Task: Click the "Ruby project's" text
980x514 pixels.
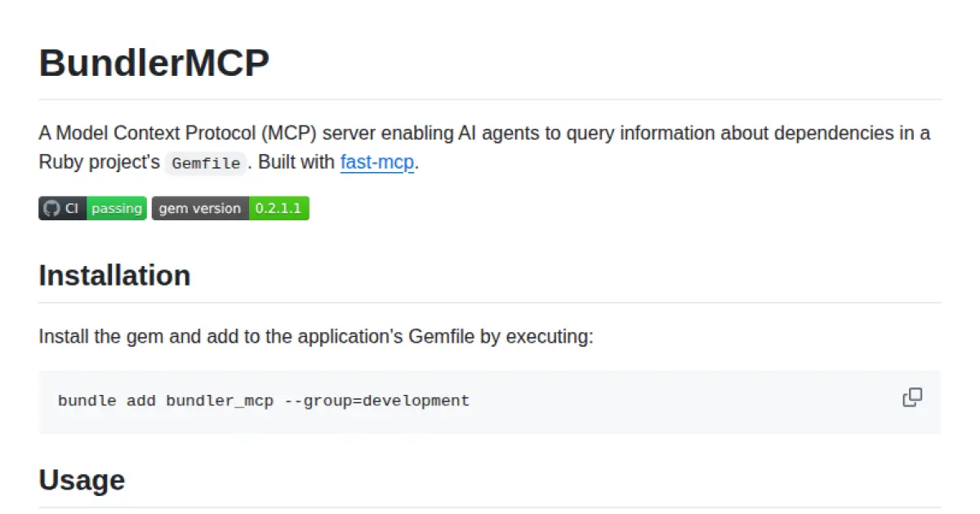Action: [99, 162]
